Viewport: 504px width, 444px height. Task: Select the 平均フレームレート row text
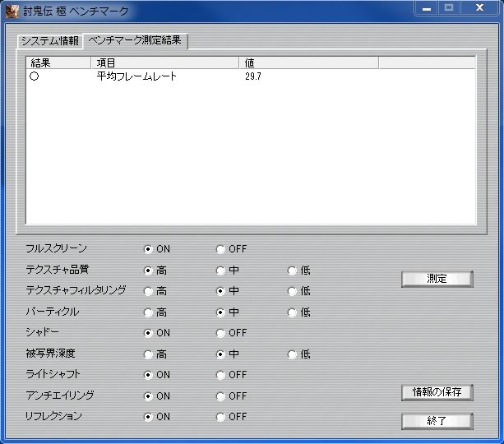pos(136,76)
